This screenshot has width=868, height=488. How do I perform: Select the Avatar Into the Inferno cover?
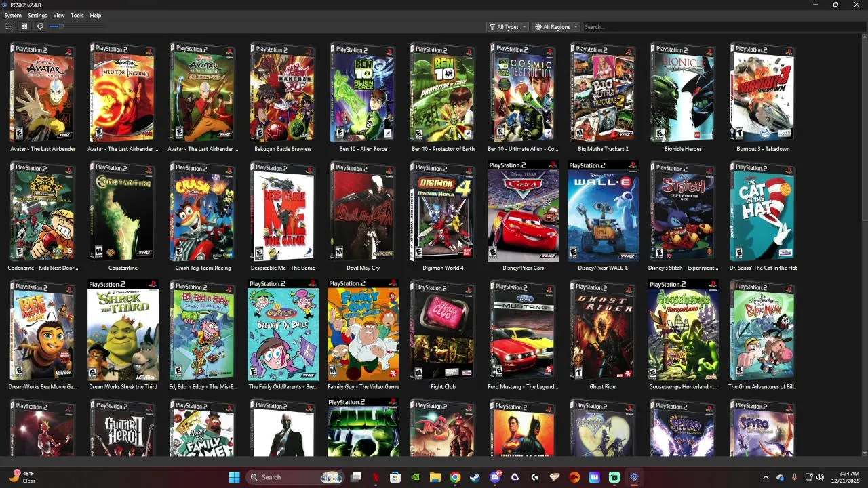click(x=123, y=93)
